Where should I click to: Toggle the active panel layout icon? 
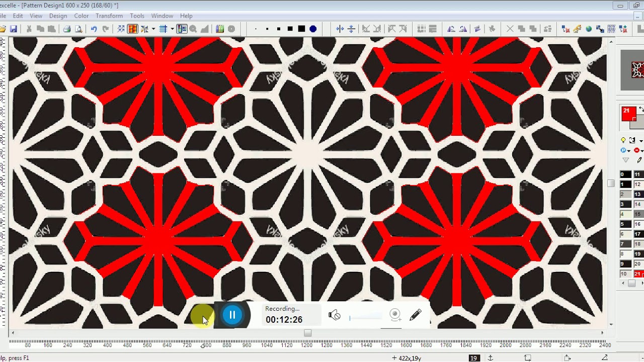pos(182,29)
